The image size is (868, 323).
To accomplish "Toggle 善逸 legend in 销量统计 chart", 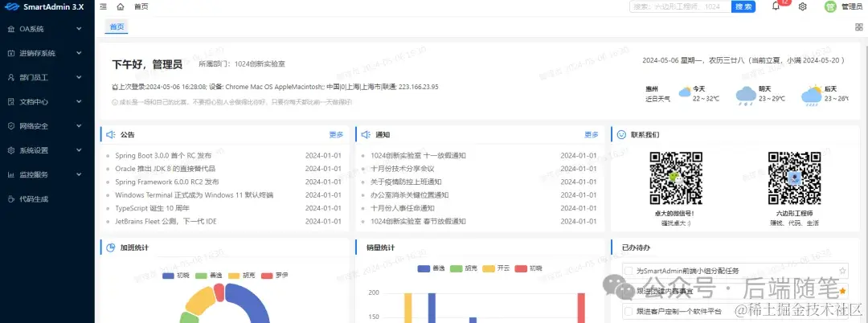I will pyautogui.click(x=432, y=268).
